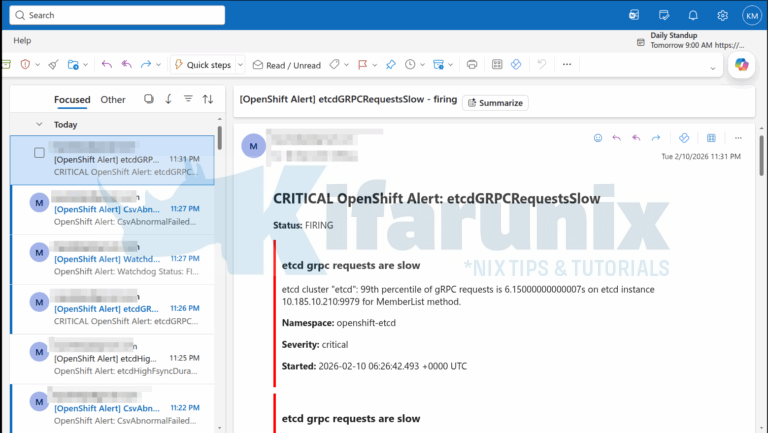Click Viva Insights icon in reading pane header
768x433 pixels.
coord(684,138)
